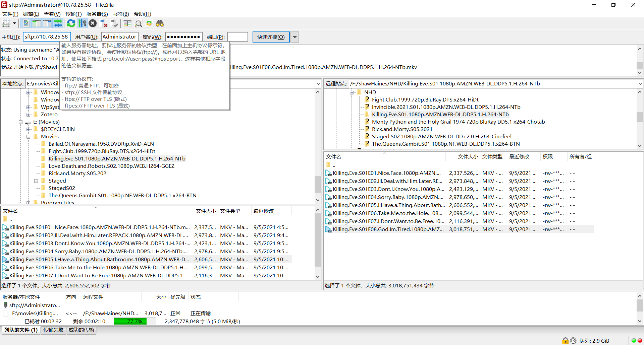This screenshot has height=345, width=644.
Task: Open the 书签(B) menu
Action: click(x=121, y=14)
